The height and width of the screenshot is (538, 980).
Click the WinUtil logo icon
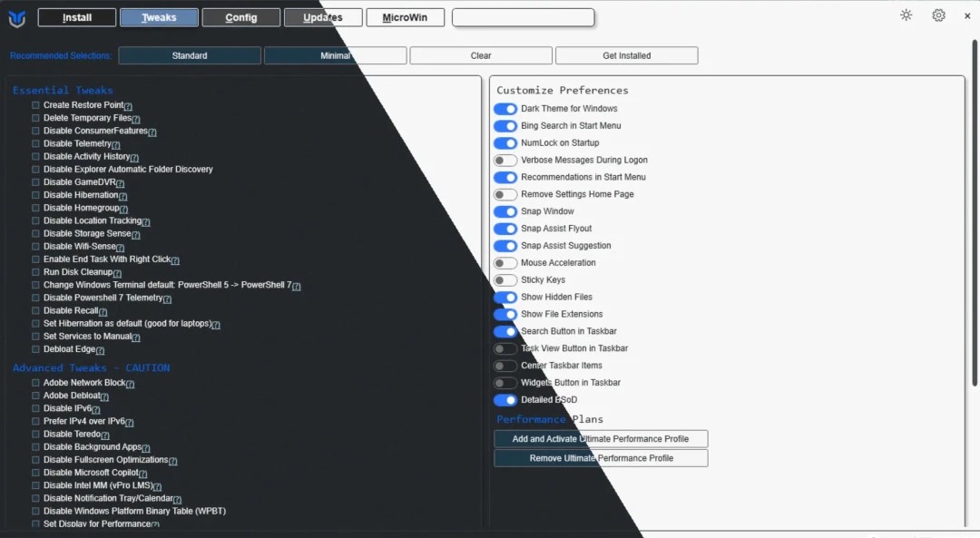[16, 17]
